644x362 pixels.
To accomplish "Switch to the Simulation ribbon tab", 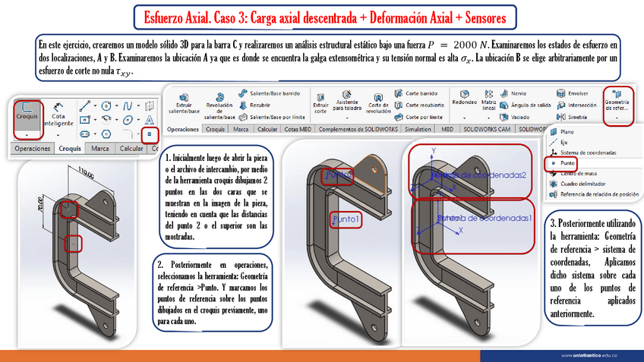I will click(418, 129).
